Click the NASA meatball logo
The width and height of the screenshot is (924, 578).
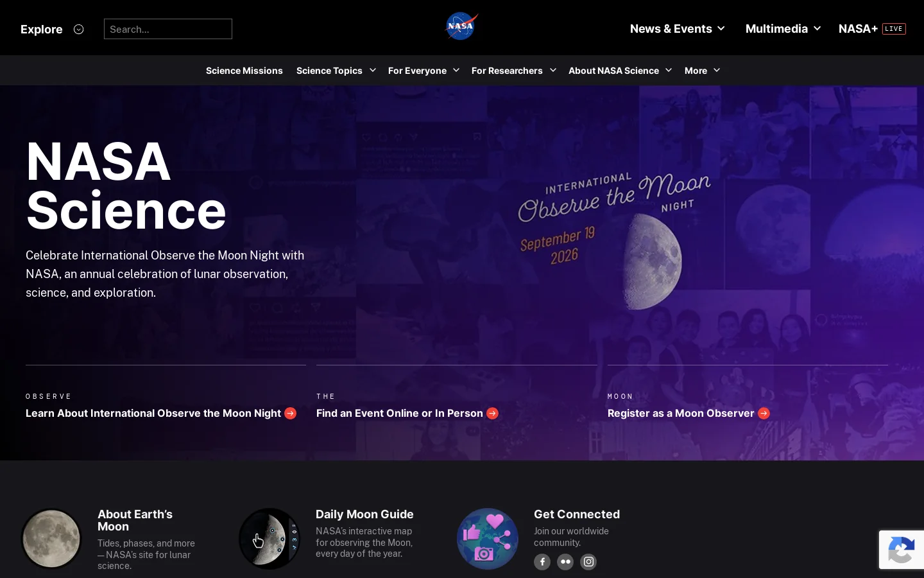coord(461,26)
